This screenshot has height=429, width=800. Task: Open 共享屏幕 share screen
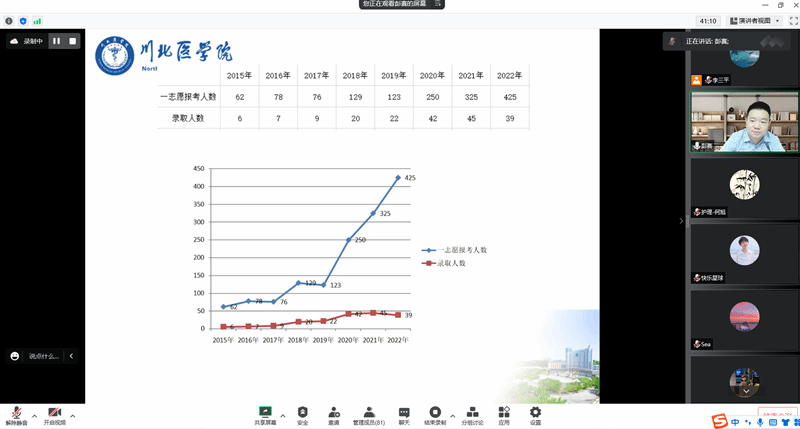click(265, 414)
